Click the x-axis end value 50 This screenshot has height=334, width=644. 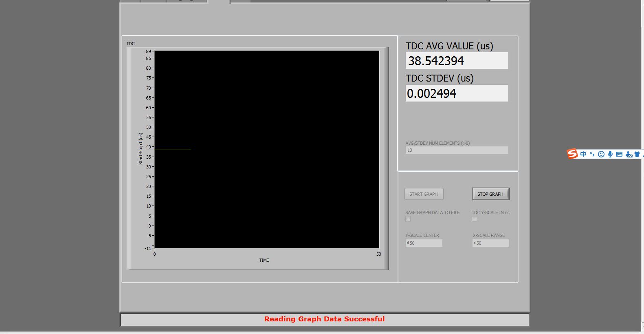pyautogui.click(x=379, y=254)
